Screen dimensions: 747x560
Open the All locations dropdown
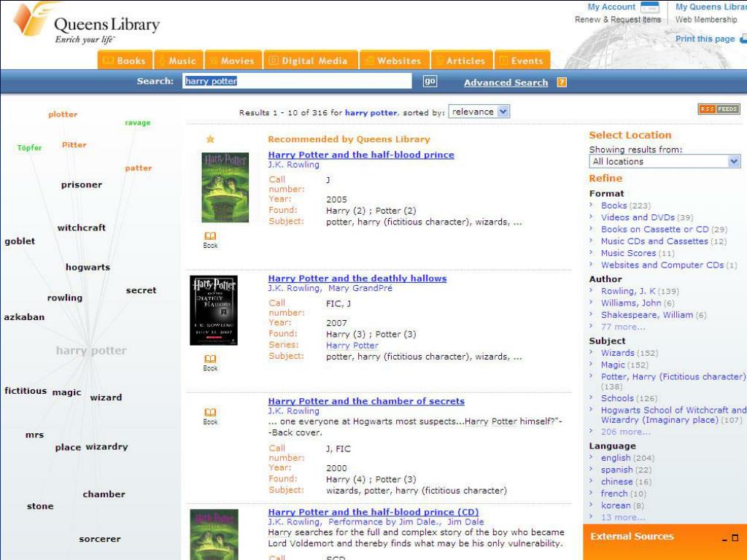(x=665, y=161)
